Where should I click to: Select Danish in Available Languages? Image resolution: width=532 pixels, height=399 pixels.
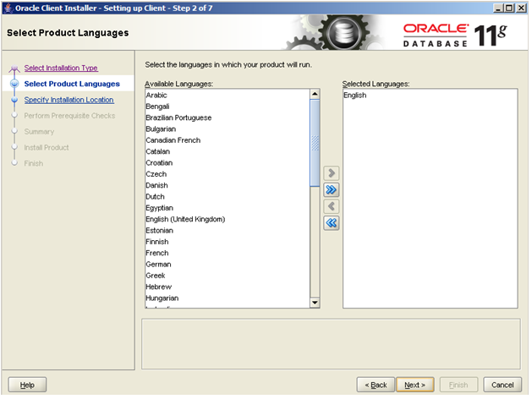click(x=228, y=185)
